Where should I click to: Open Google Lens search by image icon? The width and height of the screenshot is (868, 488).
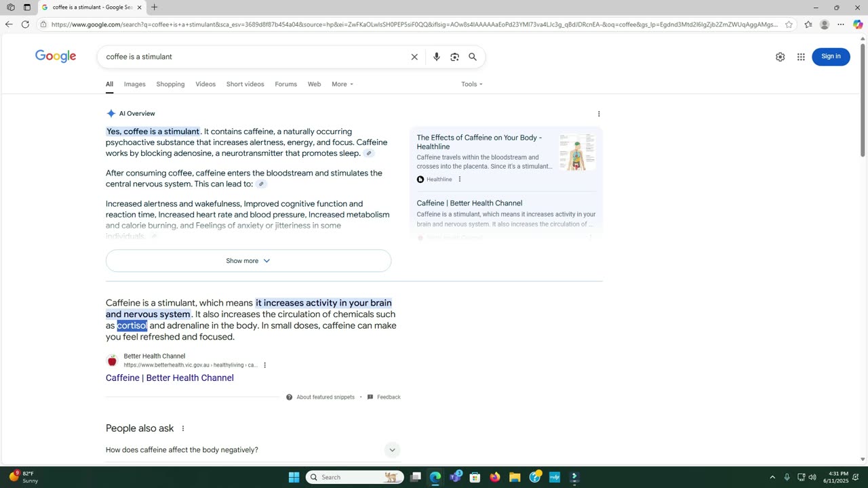point(455,57)
